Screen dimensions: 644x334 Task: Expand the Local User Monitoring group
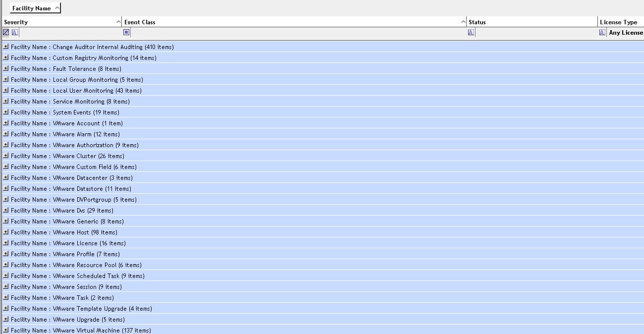(x=6, y=90)
